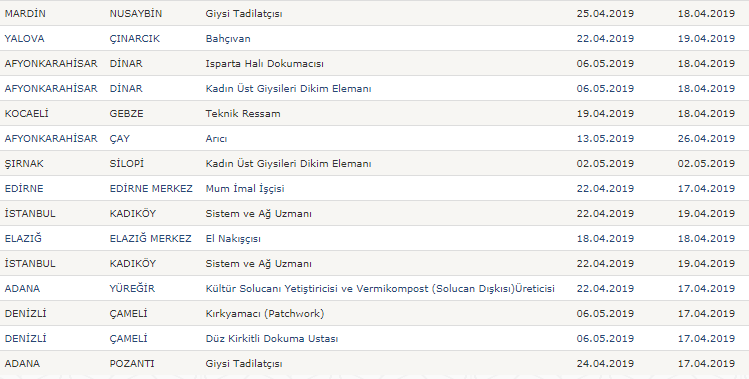Image resolution: width=749 pixels, height=379 pixels.
Task: Click the EDİRNE MERKEZ district cell
Action: pos(151,189)
